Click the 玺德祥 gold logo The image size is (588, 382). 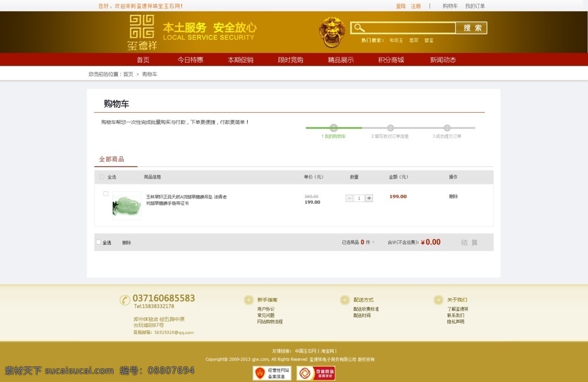point(142,32)
